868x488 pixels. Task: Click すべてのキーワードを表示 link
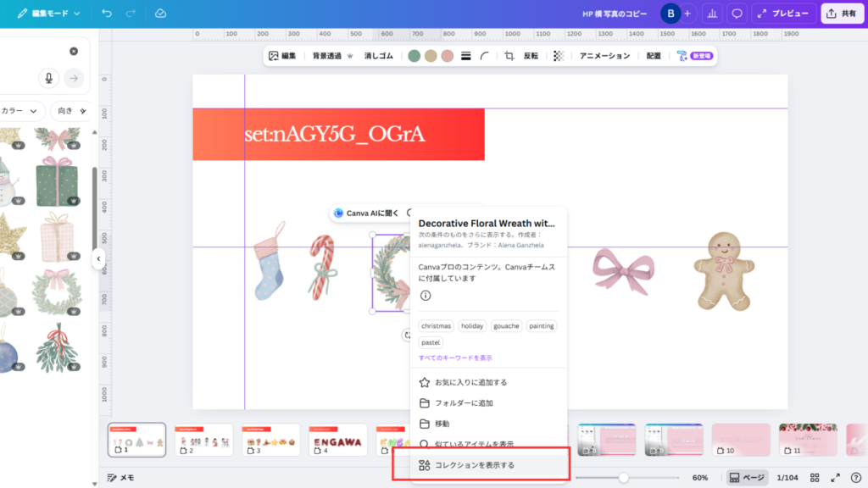(x=455, y=358)
